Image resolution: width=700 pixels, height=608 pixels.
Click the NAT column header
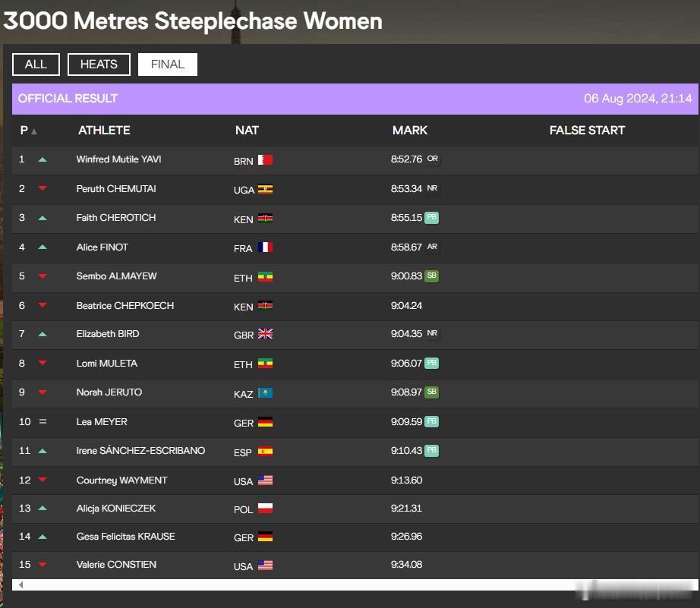coord(247,131)
